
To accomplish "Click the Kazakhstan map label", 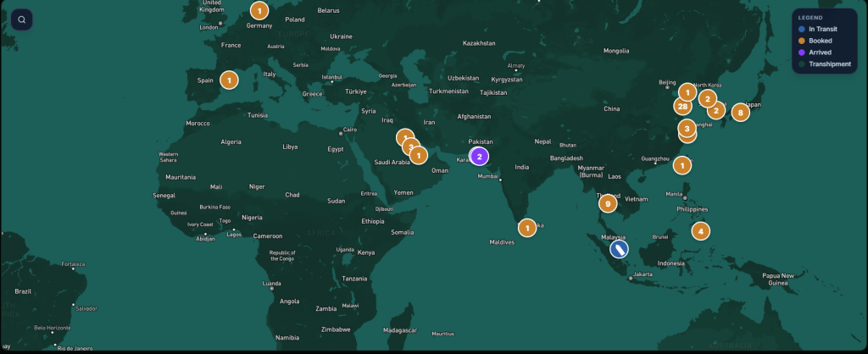I will [x=479, y=43].
